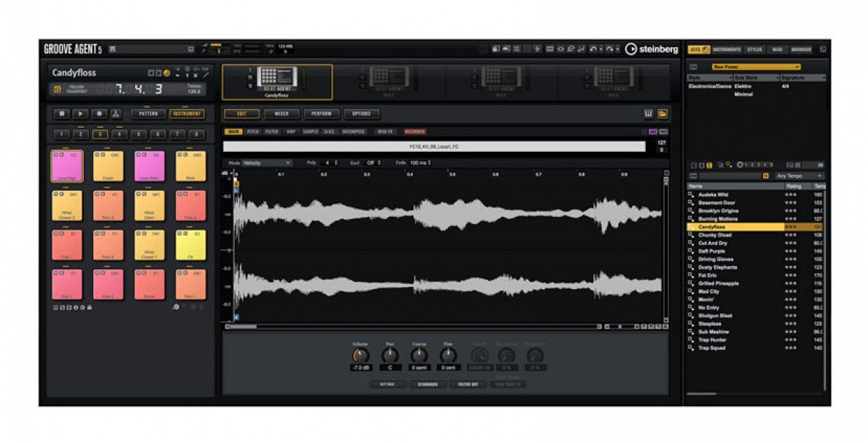Select the Amp sub-tab
Screen dimensions: 868x443
291,132
